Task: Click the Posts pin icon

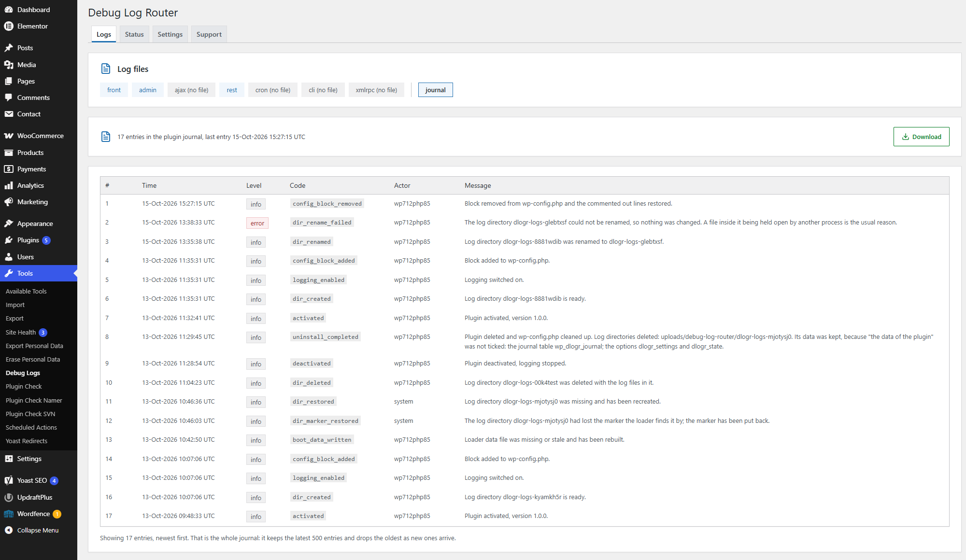Action: (9, 48)
